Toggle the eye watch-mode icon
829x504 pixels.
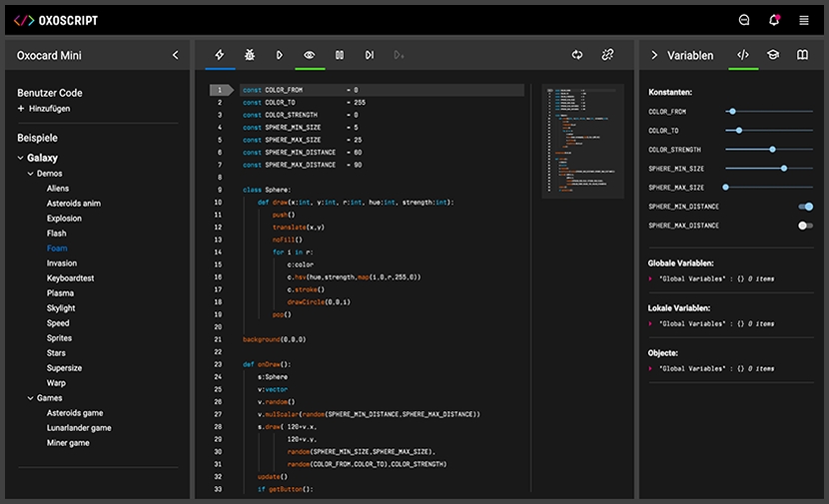coord(310,55)
